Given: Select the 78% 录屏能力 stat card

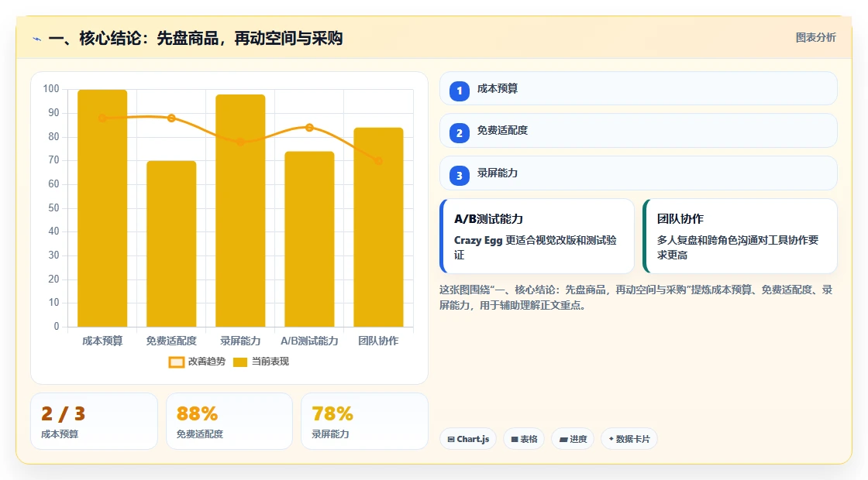Looking at the screenshot, I should 365,421.
